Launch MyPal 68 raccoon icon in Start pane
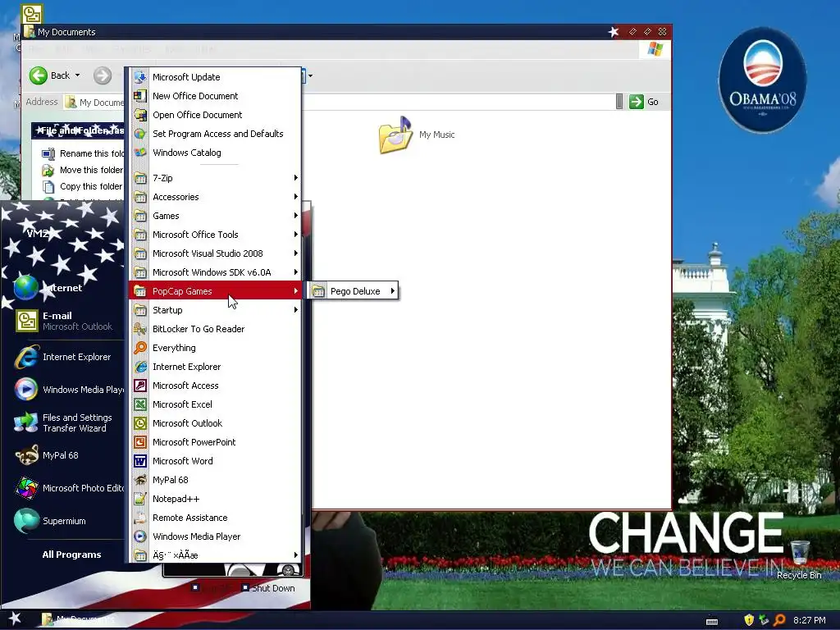Screen dimensions: 840x630 point(26,455)
